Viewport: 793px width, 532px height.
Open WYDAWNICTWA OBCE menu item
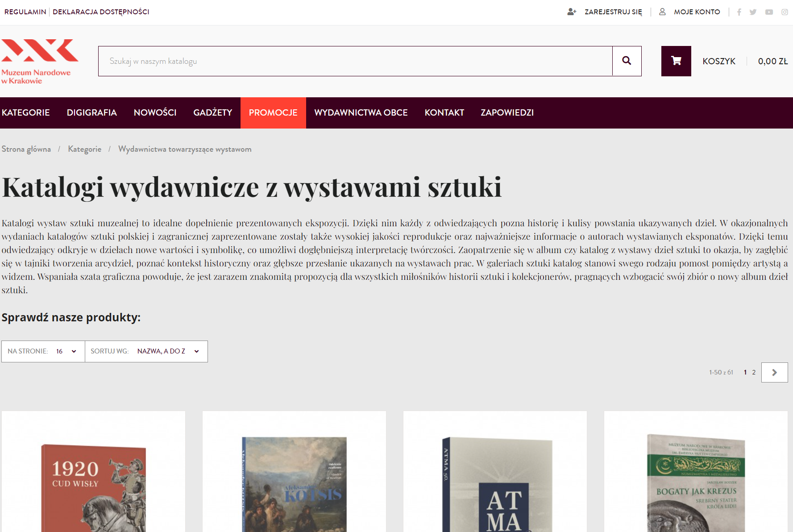pyautogui.click(x=361, y=112)
